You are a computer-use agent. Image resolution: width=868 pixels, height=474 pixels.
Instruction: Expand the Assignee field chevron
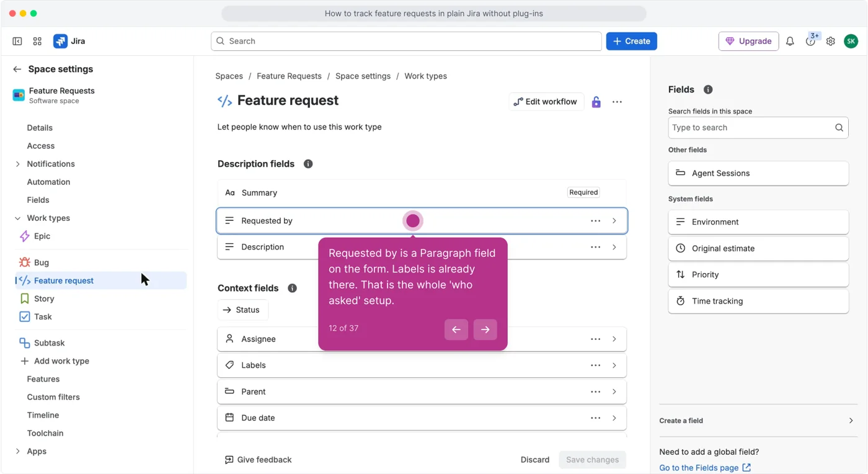click(614, 339)
